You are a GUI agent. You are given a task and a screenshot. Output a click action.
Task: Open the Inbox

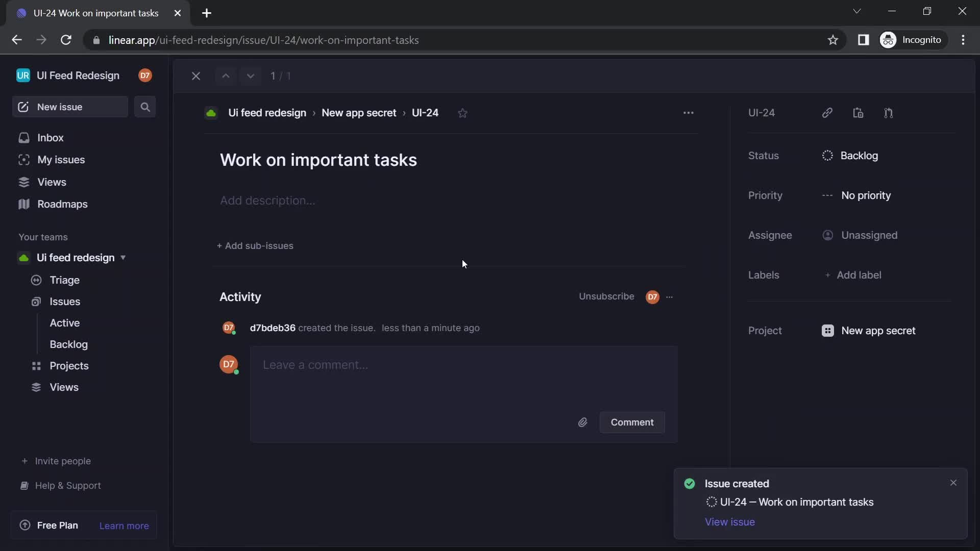point(50,138)
